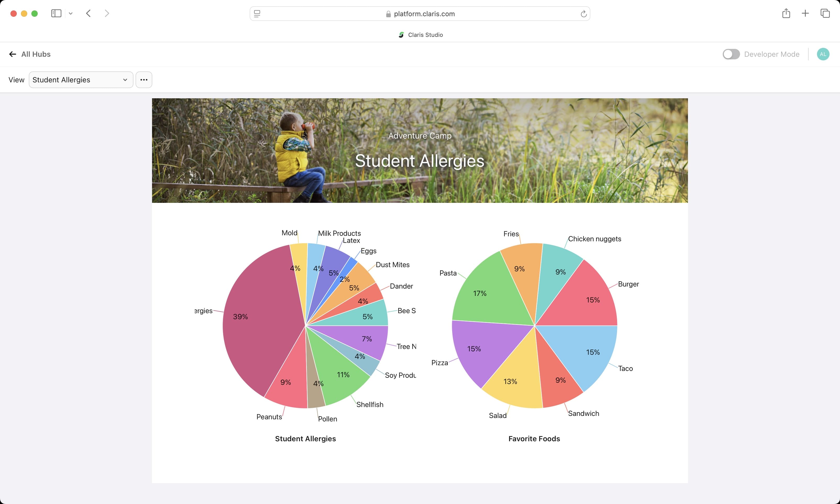This screenshot has height=504, width=840.
Task: Click the browser forward arrow
Action: point(107,14)
